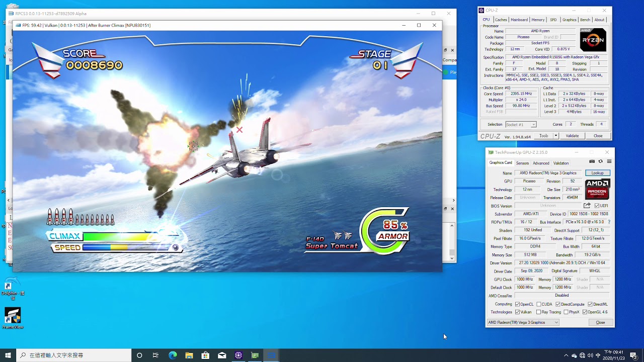Click the Close button in CPU-Z
The width and height of the screenshot is (644, 362).
coord(598,136)
